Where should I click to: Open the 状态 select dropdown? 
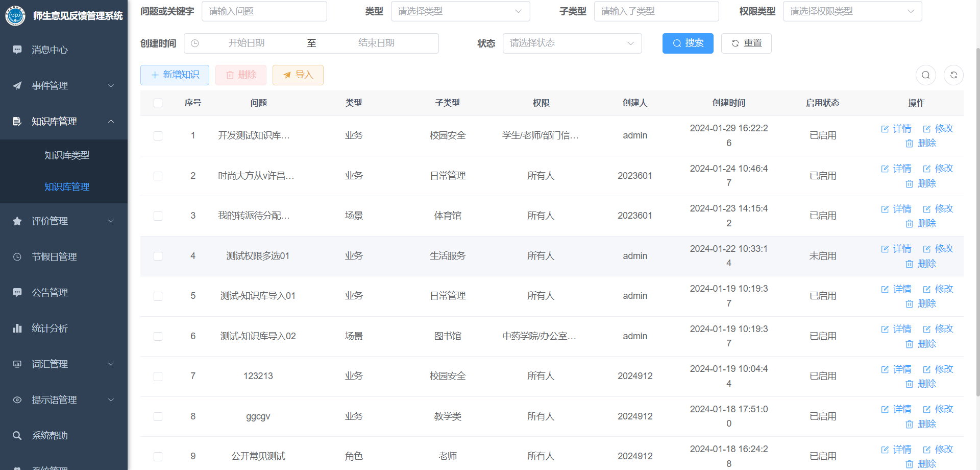(x=572, y=43)
